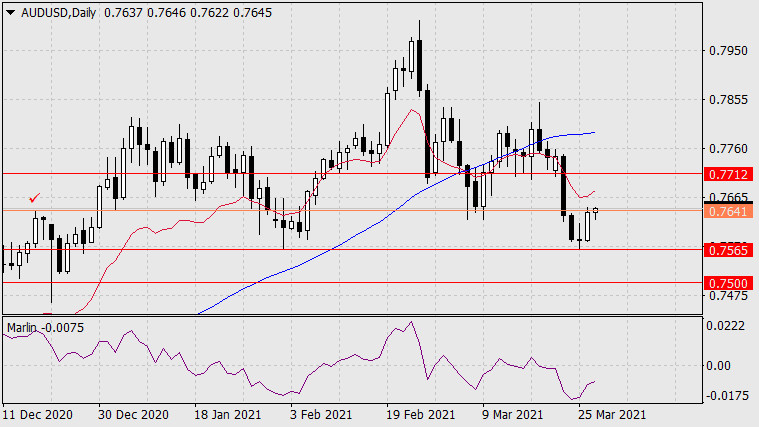This screenshot has width=759, height=427.
Task: Click the OHLC values 0.7637 0.7646 0.7622 0.7645
Action: 188,13
